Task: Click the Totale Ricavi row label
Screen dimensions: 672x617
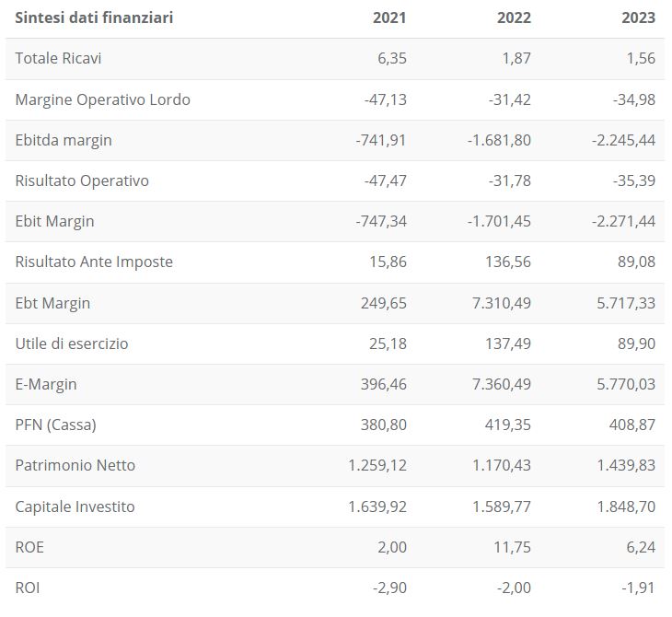Action: click(59, 58)
